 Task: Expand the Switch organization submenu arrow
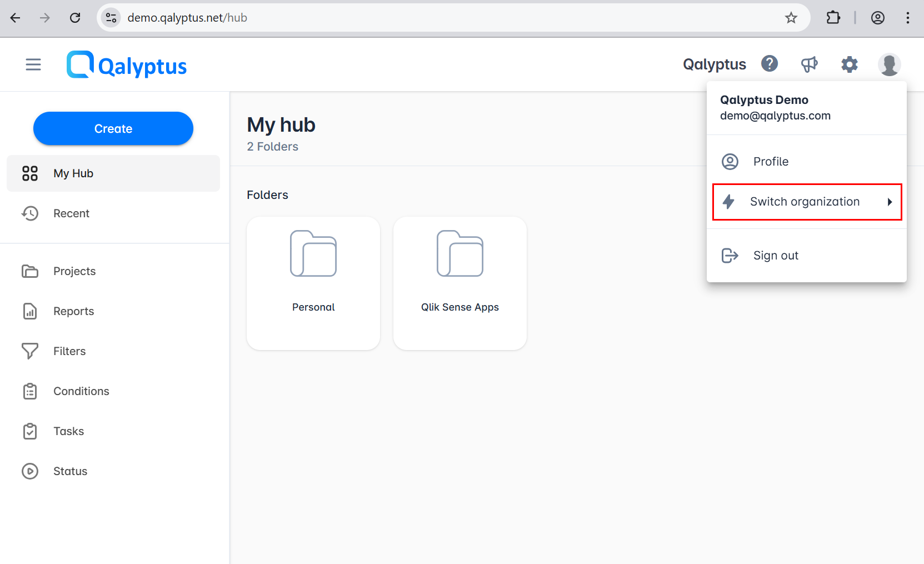[x=890, y=202]
